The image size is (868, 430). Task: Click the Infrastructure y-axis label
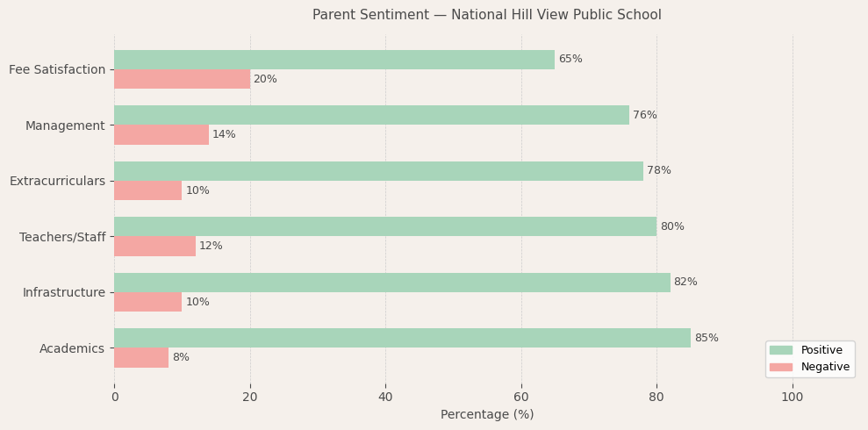63,292
